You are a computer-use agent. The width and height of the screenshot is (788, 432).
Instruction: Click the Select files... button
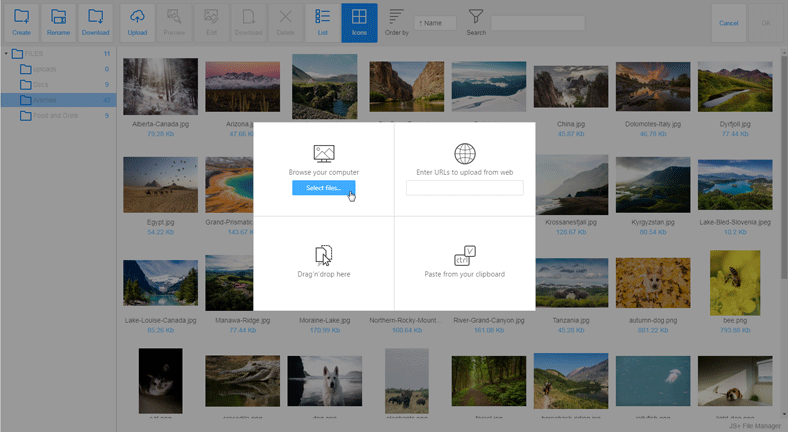pos(324,188)
